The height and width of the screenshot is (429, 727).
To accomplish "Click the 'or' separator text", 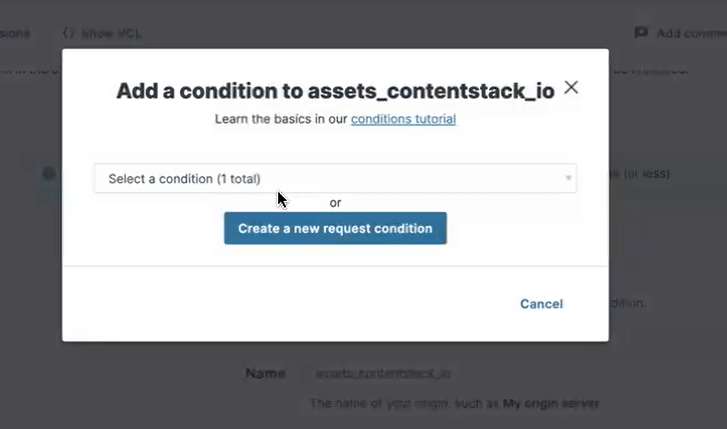I will pos(335,203).
